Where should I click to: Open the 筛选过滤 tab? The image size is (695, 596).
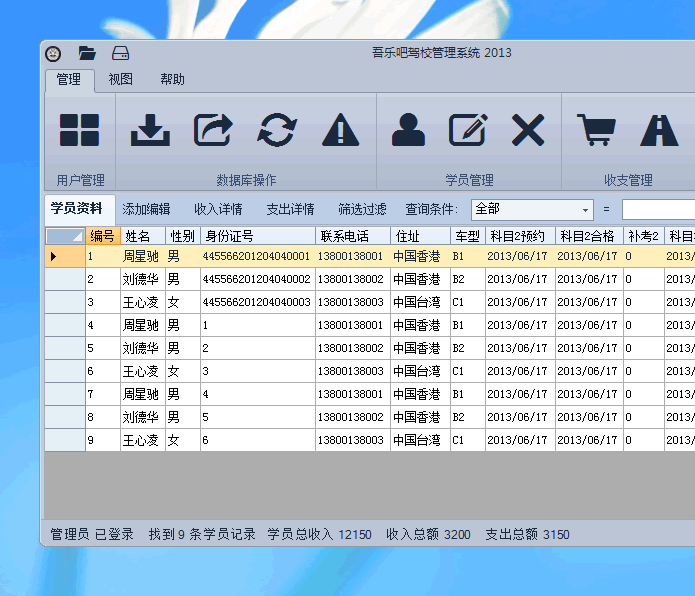(x=362, y=209)
